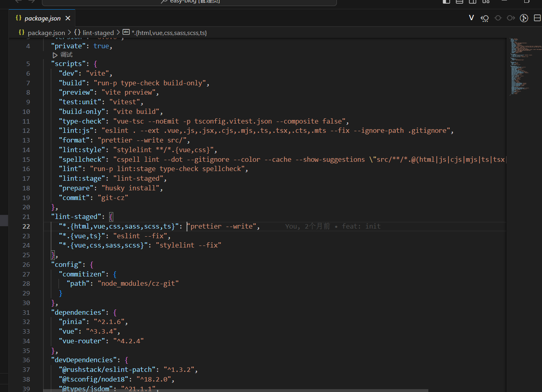The width and height of the screenshot is (542, 392).
Task: Click the "spellcheck" key on line 15
Action: 82,159
